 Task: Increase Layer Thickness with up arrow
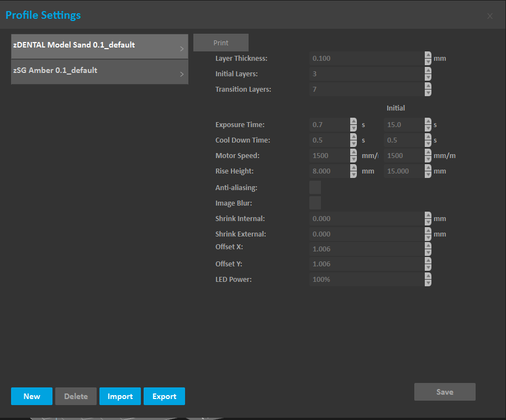click(x=428, y=55)
